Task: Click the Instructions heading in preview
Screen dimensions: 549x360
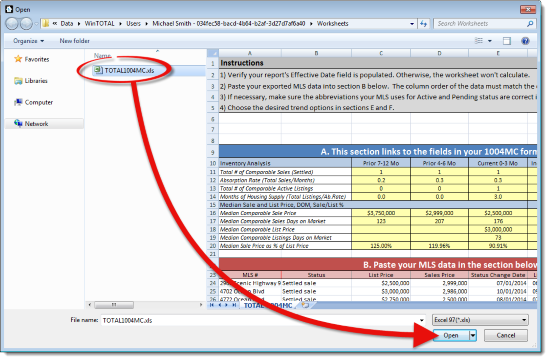Action: click(x=242, y=63)
